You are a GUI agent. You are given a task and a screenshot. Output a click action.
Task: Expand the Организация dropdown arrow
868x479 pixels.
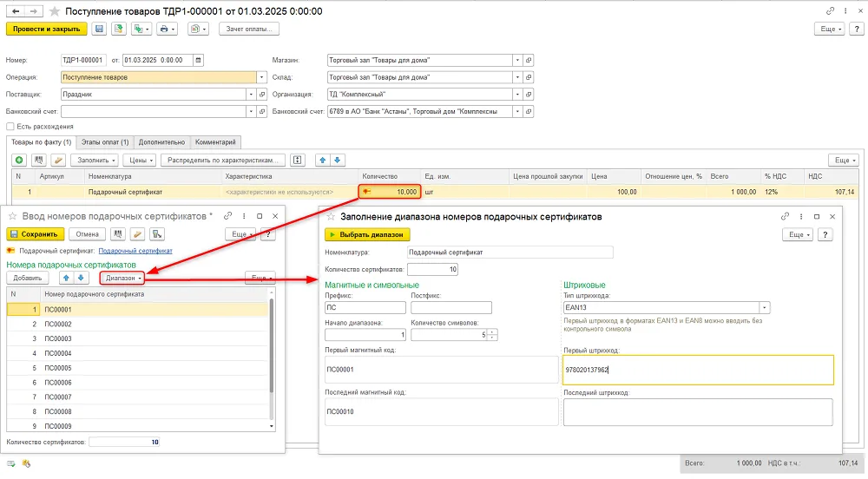[x=517, y=94]
